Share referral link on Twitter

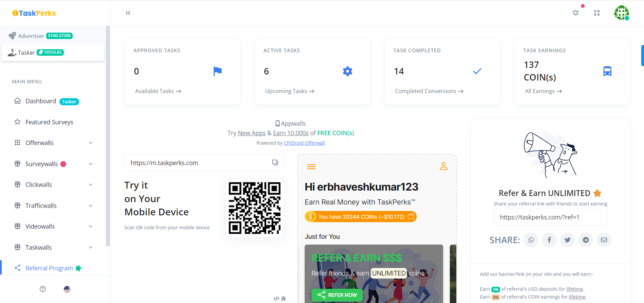(568, 240)
